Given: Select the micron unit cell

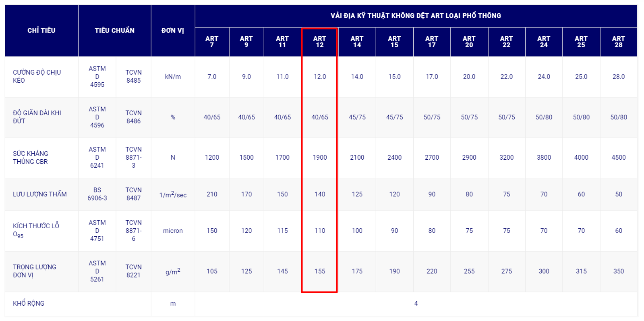Looking at the screenshot, I should click(173, 231).
